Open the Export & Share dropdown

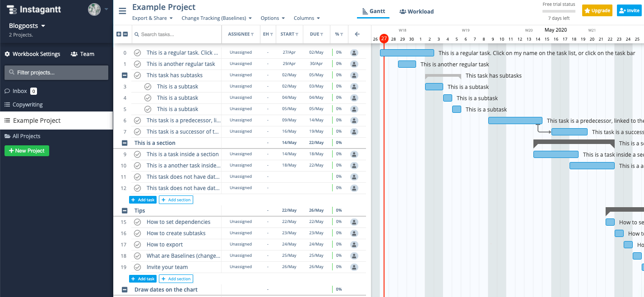(153, 18)
